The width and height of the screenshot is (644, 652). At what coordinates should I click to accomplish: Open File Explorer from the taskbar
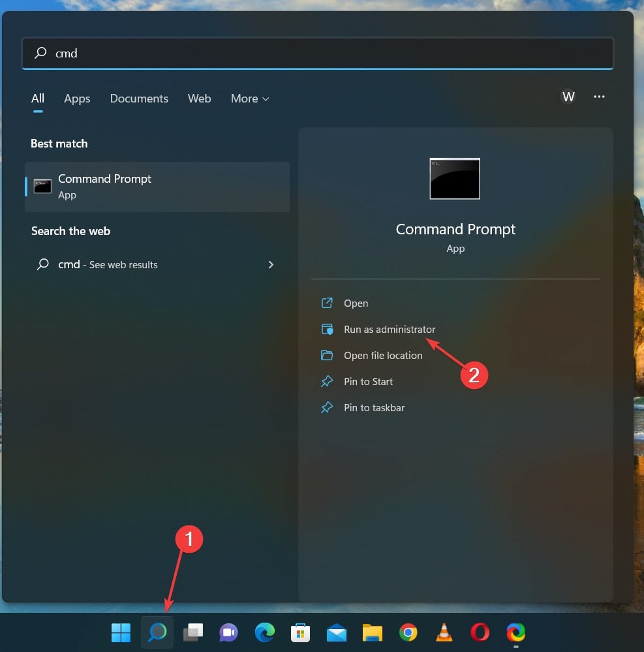(x=372, y=632)
